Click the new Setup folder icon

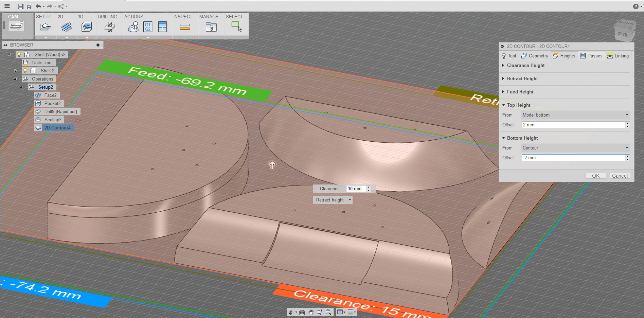pos(45,27)
